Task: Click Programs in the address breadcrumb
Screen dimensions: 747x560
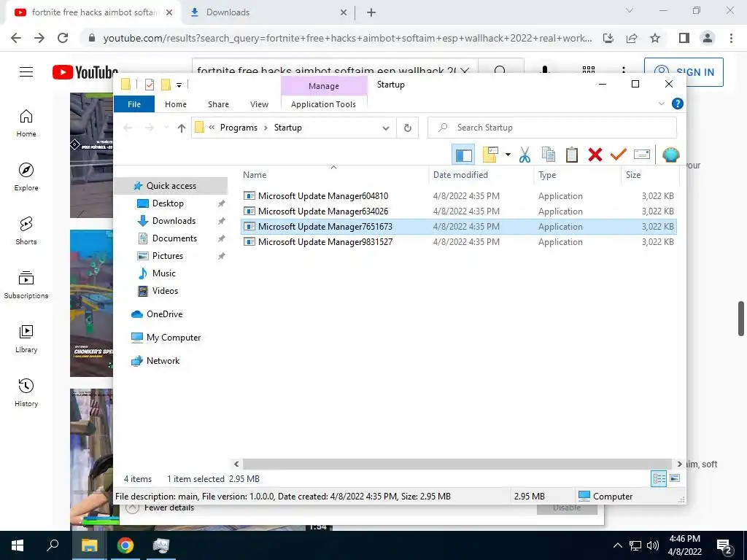Action: tap(239, 128)
